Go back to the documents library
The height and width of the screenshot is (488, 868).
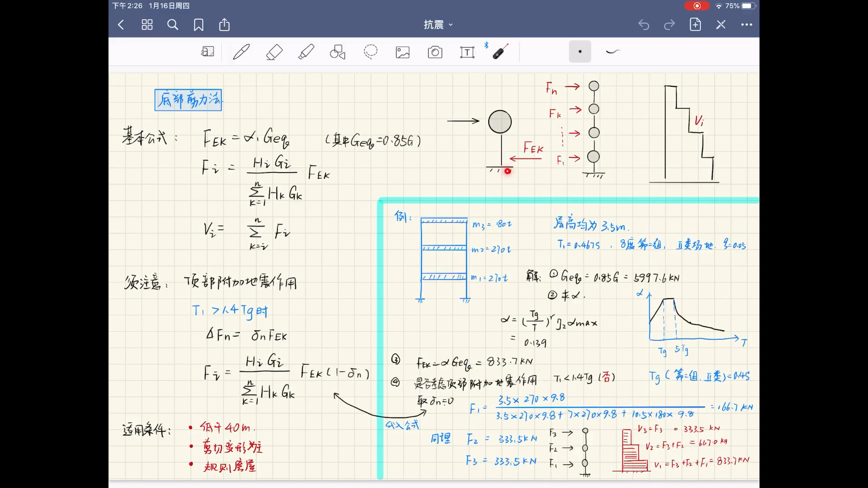coord(121,25)
